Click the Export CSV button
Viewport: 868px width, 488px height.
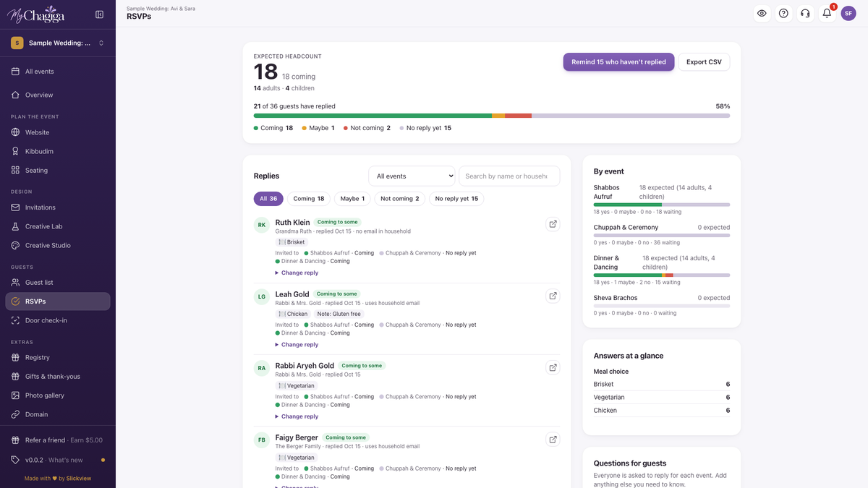(704, 62)
